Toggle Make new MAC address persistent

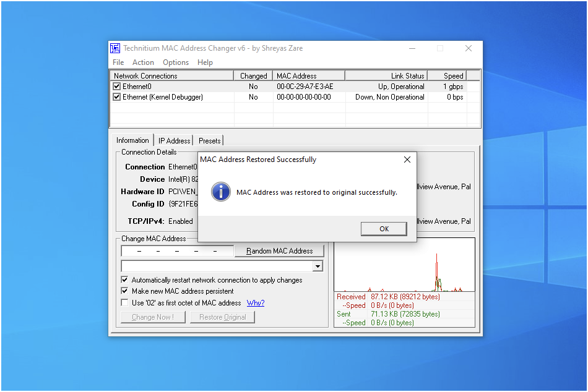click(x=124, y=291)
